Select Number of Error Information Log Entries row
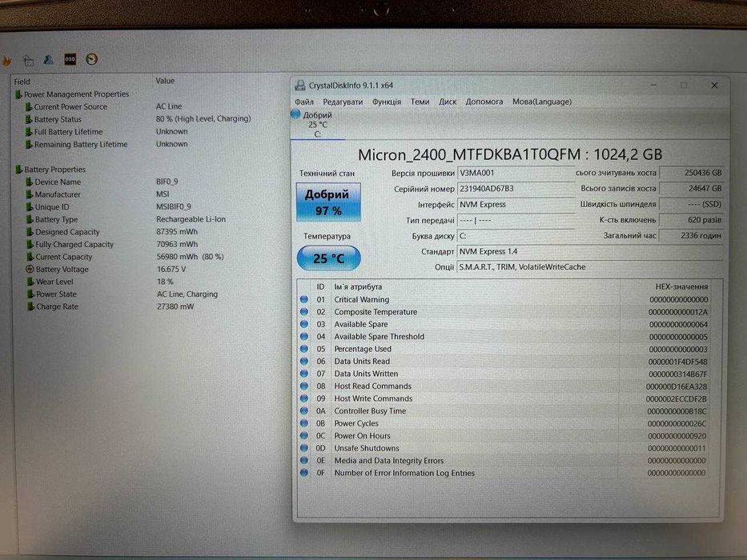 [x=505, y=473]
